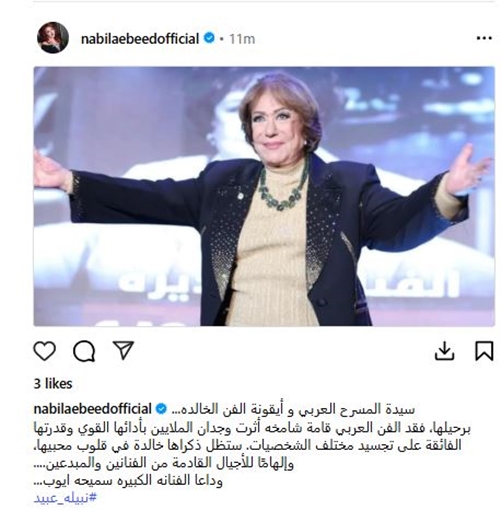The width and height of the screenshot is (501, 510).
Task: Select the caption line starting with وإلهامًا
Action: 164,463
